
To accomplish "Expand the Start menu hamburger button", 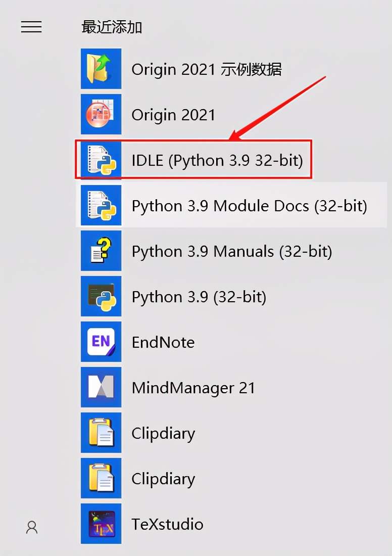I will (x=31, y=27).
